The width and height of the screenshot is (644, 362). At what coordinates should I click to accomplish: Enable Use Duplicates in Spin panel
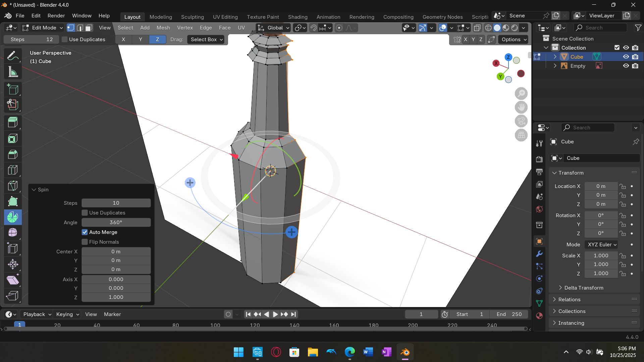point(85,213)
